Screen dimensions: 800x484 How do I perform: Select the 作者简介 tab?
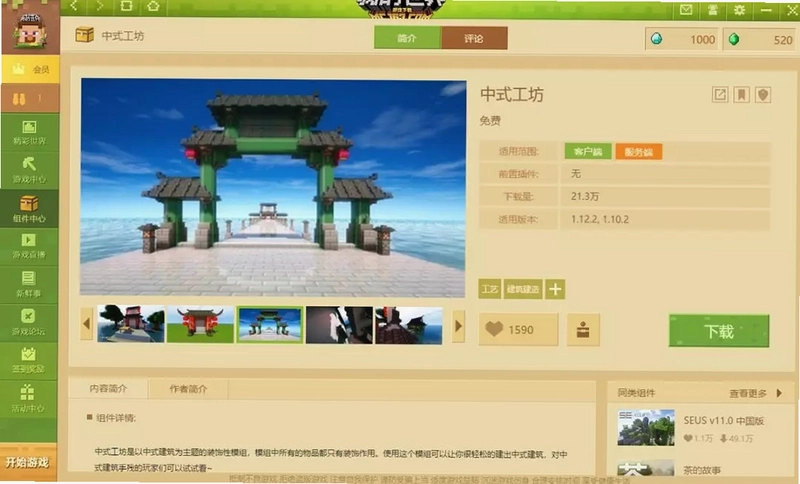188,389
